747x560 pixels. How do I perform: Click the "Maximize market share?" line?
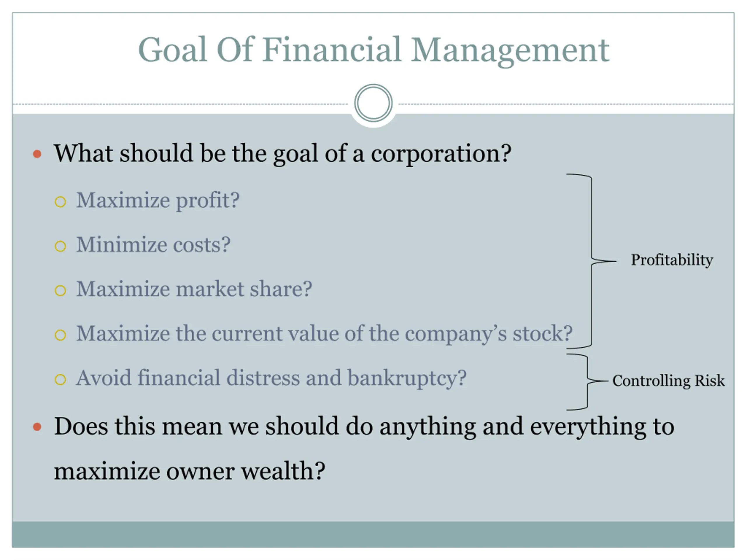pos(194,289)
